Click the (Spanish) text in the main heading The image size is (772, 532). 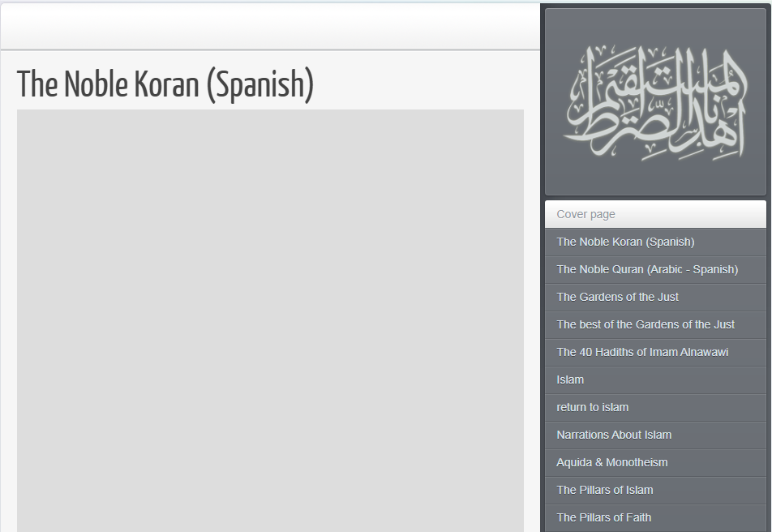259,84
